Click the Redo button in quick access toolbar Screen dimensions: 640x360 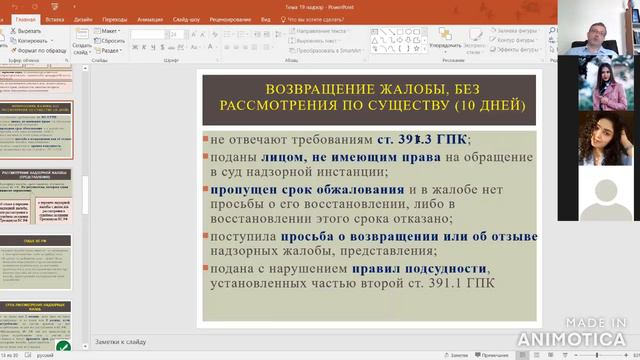coord(35,7)
